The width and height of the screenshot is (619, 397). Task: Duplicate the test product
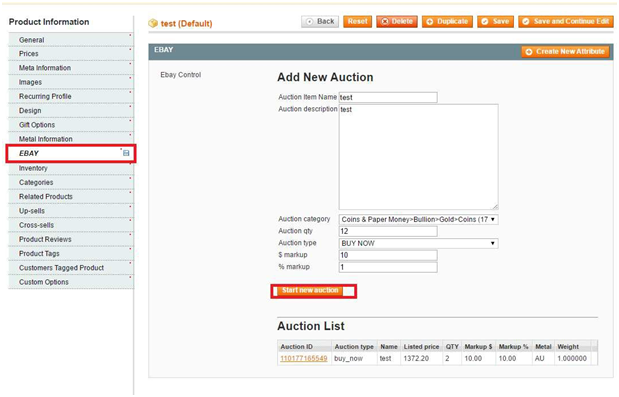pos(447,21)
